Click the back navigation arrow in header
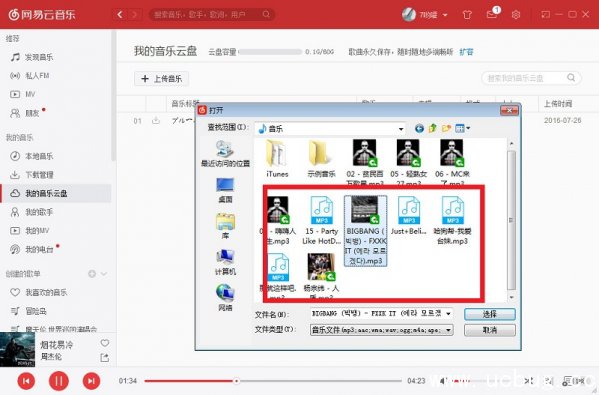This screenshot has height=395, width=599. tap(120, 15)
